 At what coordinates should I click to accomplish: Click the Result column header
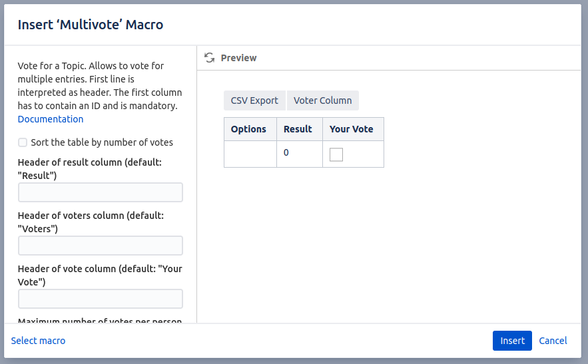click(298, 129)
